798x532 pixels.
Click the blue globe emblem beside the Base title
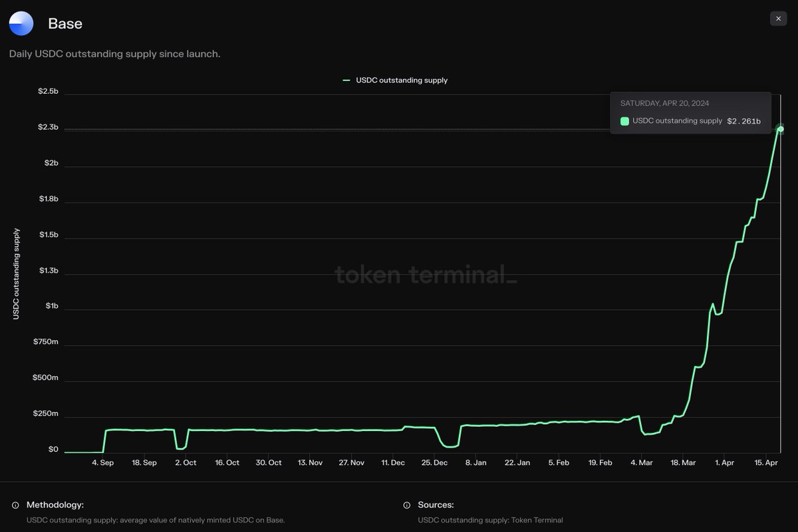pyautogui.click(x=21, y=23)
